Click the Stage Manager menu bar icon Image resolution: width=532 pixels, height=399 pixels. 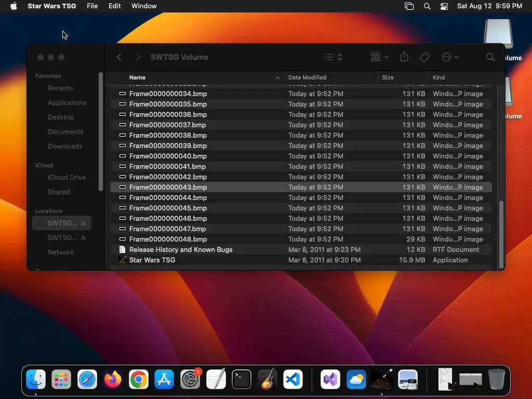pyautogui.click(x=409, y=6)
